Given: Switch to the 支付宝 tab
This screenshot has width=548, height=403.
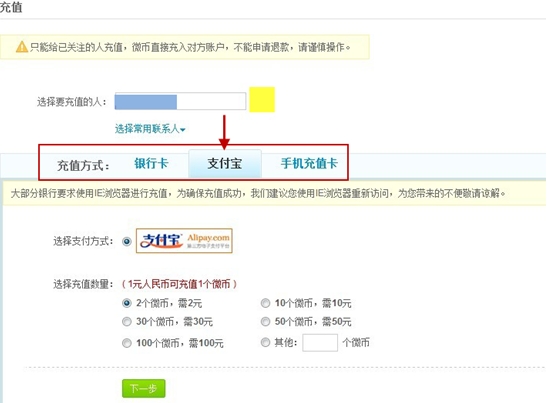Looking at the screenshot, I should pyautogui.click(x=225, y=164).
